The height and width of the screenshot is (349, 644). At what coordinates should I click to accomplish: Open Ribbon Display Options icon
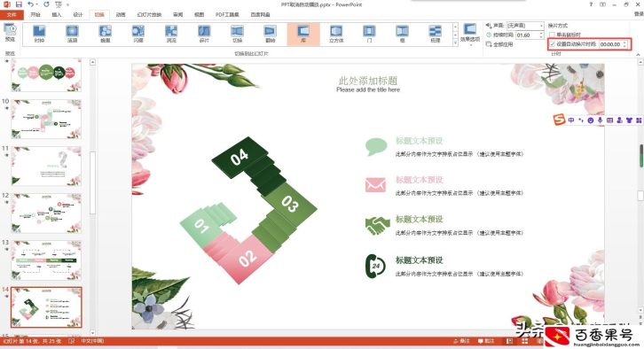[x=602, y=4]
